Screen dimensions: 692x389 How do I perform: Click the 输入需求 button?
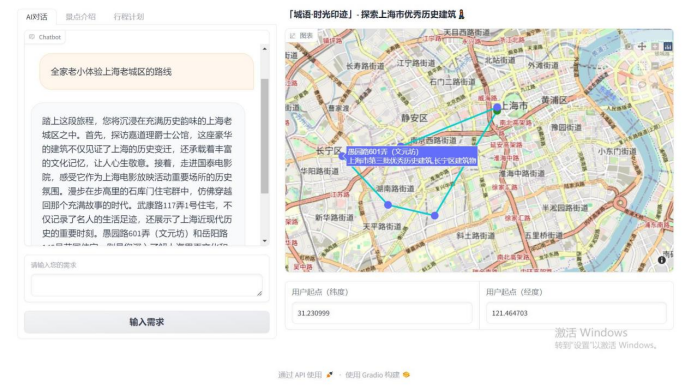click(147, 322)
